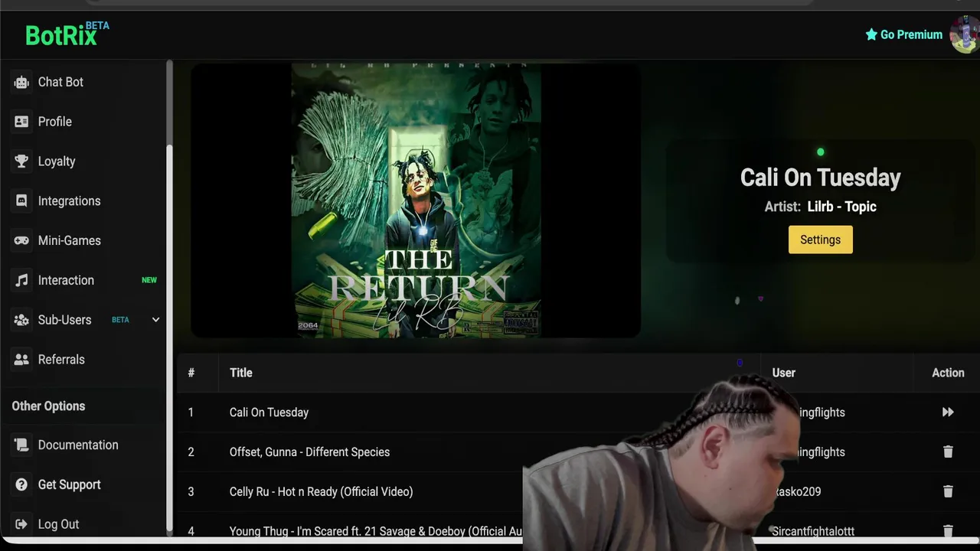Click the Referrals people icon
Screen dimensions: 980x551
(21, 360)
